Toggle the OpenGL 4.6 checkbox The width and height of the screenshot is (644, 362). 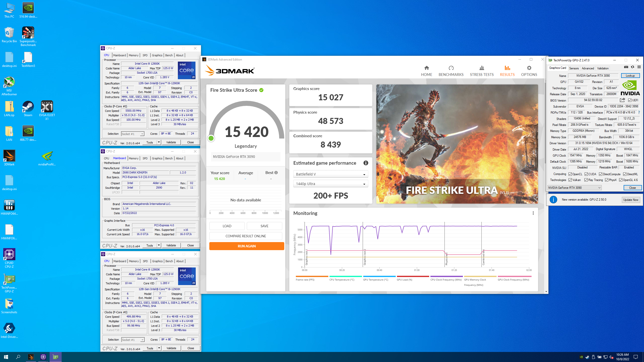621,180
